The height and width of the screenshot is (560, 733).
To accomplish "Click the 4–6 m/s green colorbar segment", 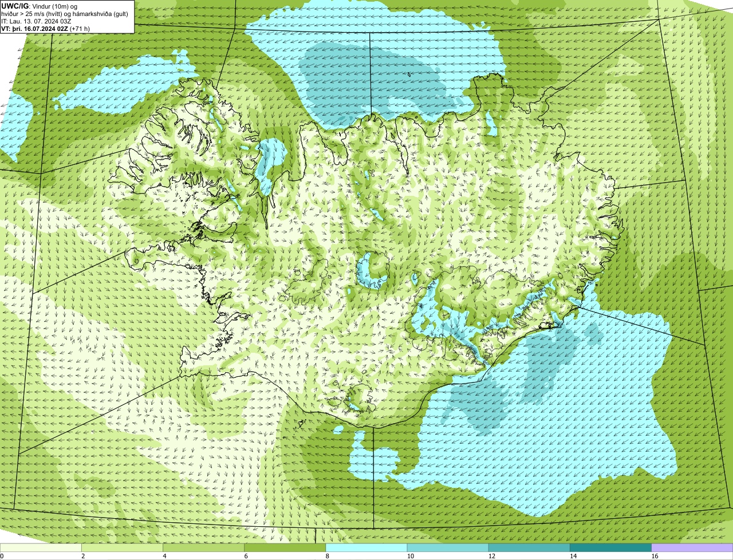I will pyautogui.click(x=204, y=548).
